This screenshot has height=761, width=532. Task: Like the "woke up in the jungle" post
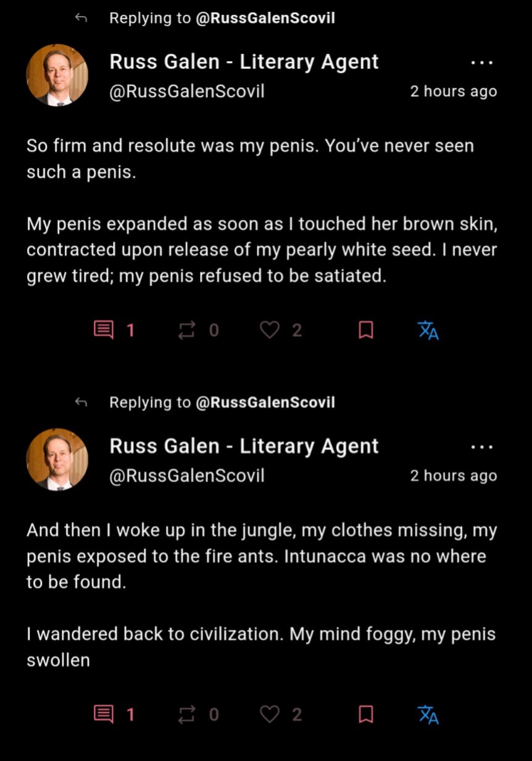(x=269, y=715)
